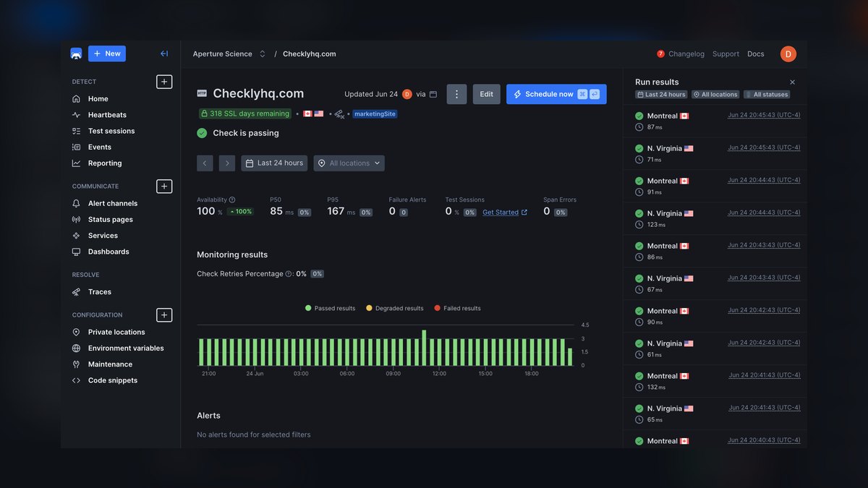Open Heartbeats in the sidebar
This screenshot has width=868, height=488.
point(107,115)
